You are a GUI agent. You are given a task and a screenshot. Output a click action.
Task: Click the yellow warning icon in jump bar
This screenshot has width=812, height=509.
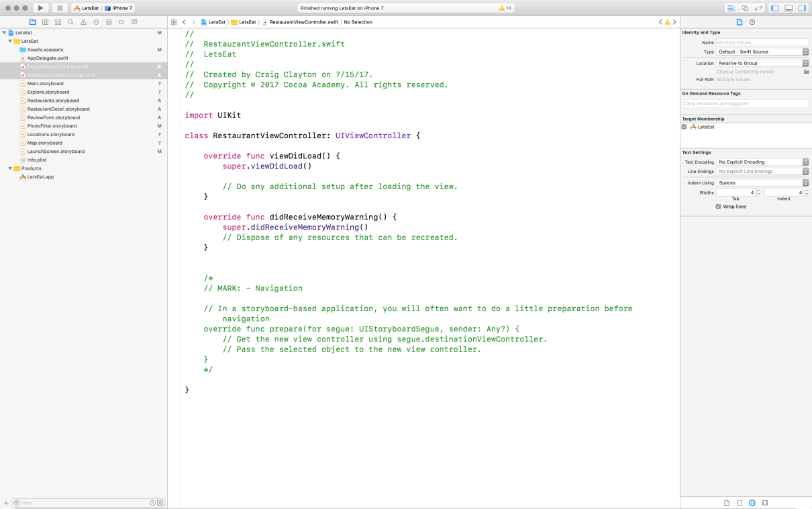(667, 22)
